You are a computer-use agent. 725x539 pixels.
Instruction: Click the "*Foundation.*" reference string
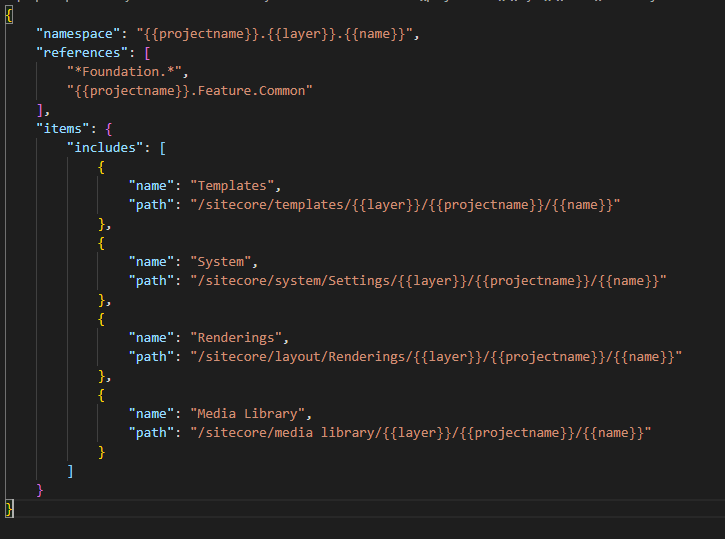point(124,72)
